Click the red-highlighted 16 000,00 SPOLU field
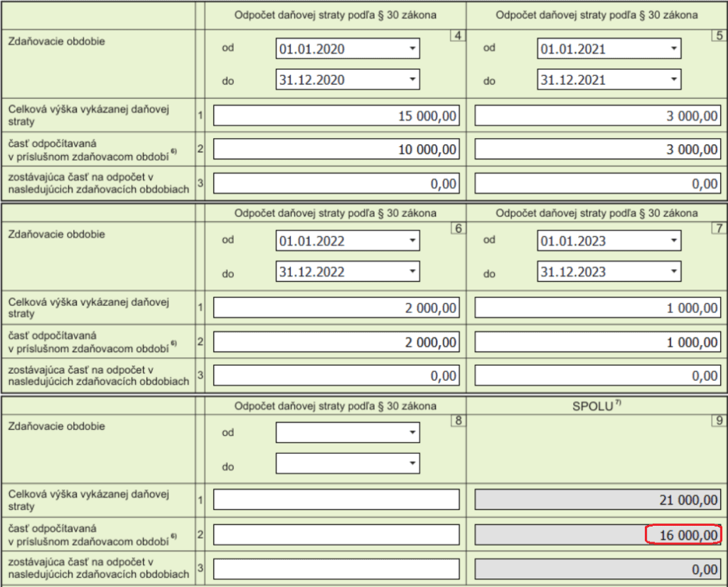This screenshot has width=728, height=587. 682,534
